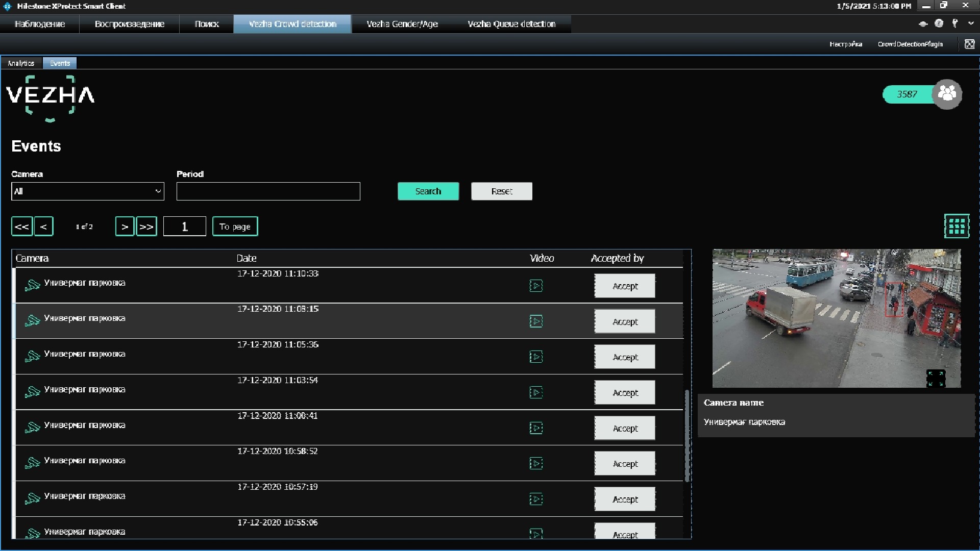Click the 3587 crowd count badge

(x=907, y=94)
